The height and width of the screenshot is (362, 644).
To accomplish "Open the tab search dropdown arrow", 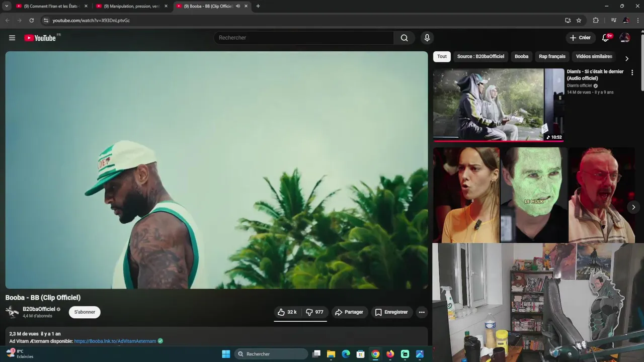I will [x=7, y=6].
